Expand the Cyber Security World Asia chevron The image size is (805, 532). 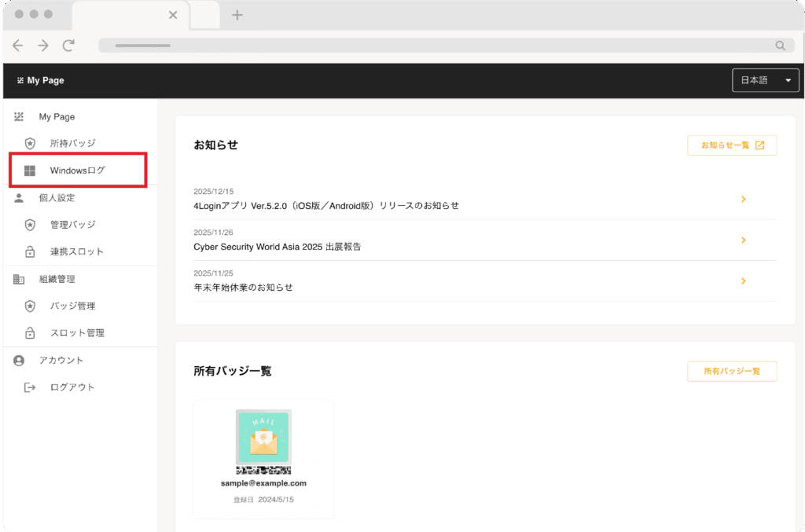743,240
